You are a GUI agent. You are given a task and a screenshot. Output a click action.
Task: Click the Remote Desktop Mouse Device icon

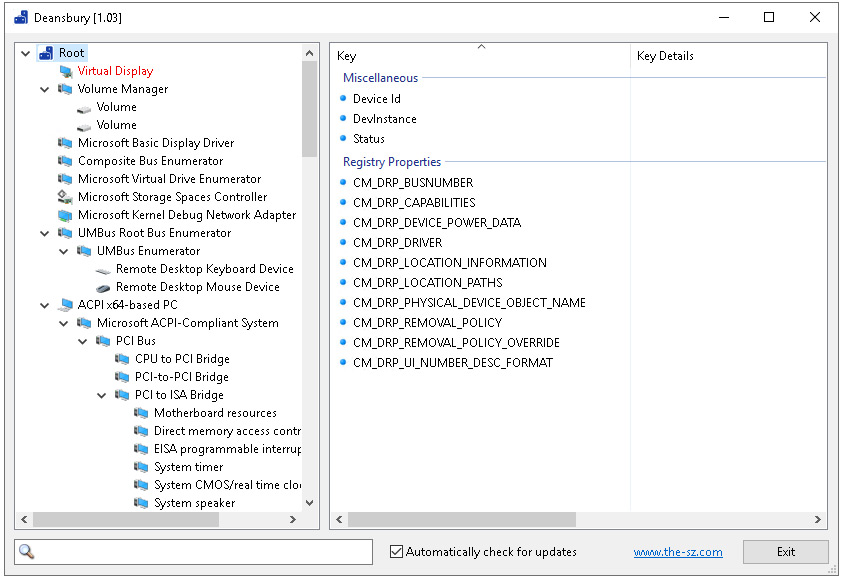[x=103, y=288]
